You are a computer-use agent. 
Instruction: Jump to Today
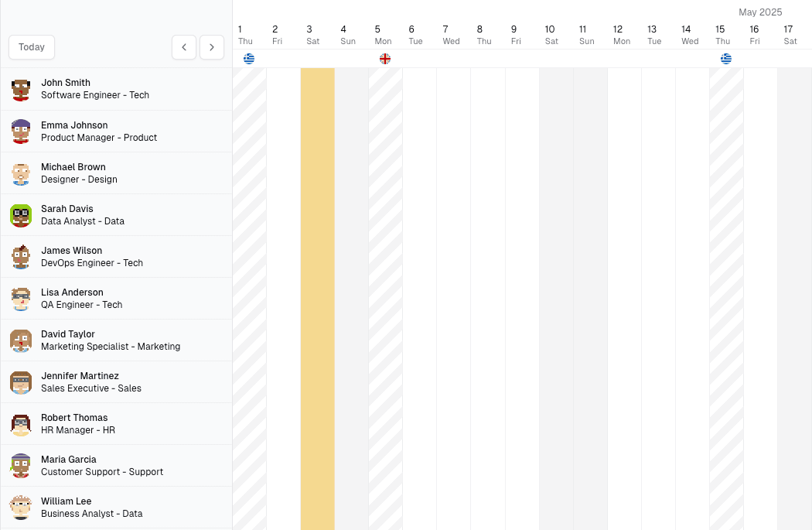click(32, 47)
